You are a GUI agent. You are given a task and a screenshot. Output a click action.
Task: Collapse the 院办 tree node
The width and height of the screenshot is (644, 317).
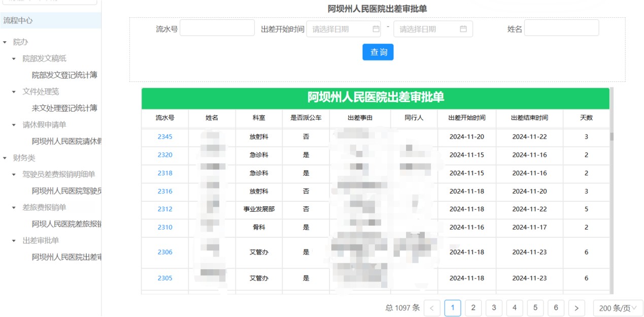[5, 42]
